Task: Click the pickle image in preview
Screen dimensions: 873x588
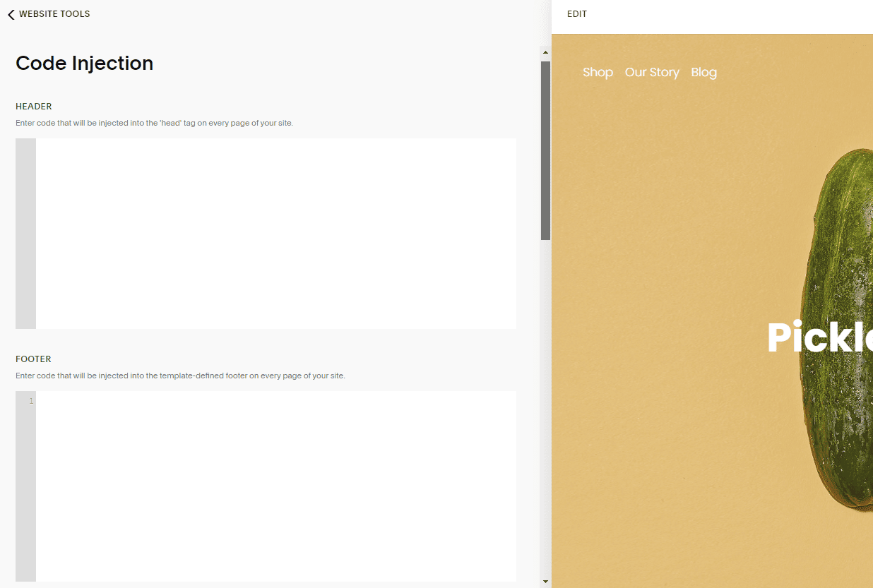Action: [836, 328]
